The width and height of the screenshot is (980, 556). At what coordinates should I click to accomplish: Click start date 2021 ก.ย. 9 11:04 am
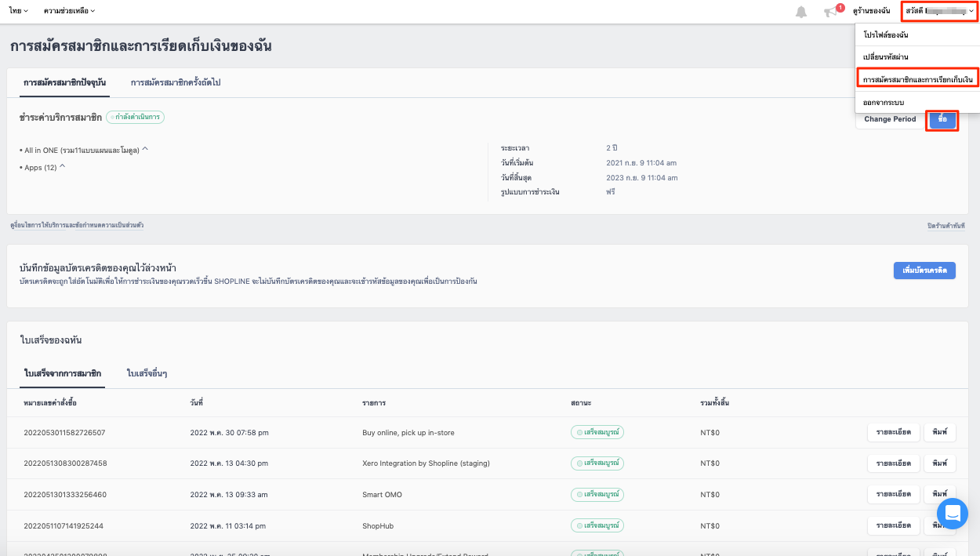(x=641, y=162)
